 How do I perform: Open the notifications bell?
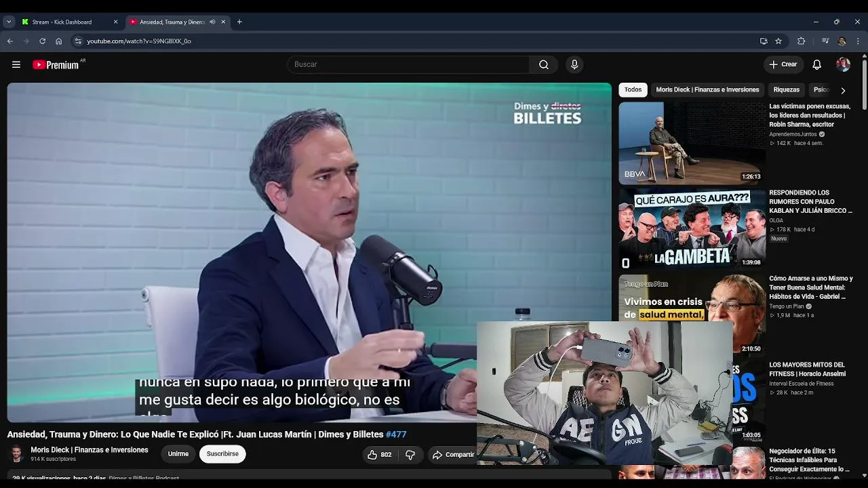(817, 64)
